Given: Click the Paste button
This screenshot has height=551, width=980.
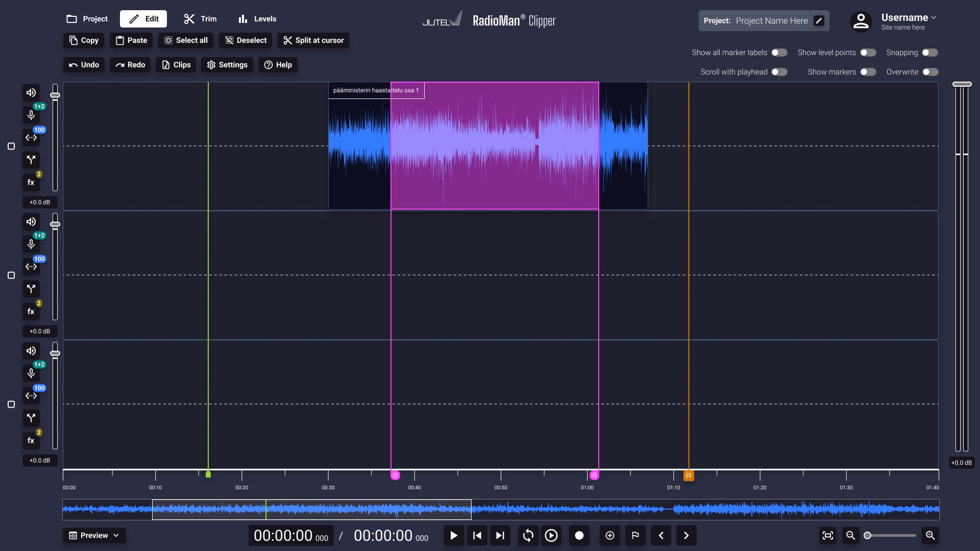Looking at the screenshot, I should pyautogui.click(x=131, y=40).
